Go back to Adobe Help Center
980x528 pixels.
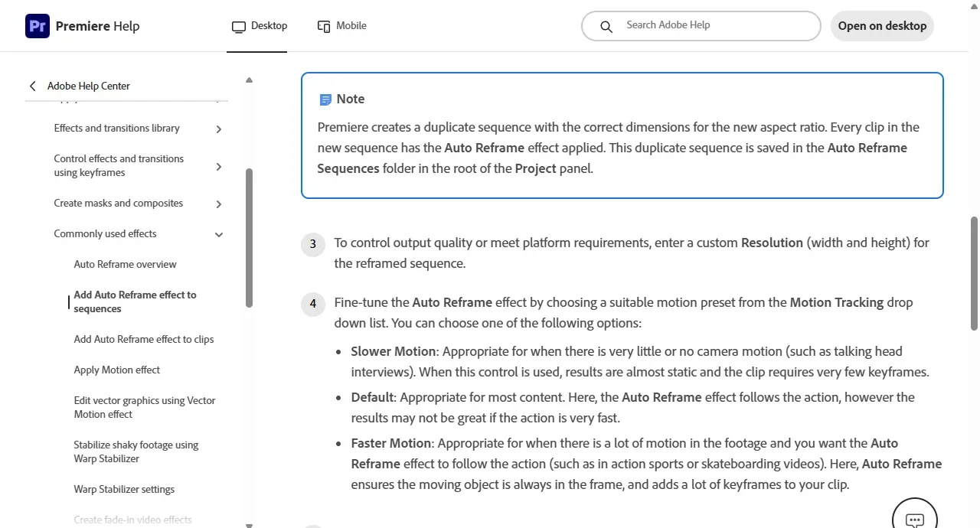89,86
